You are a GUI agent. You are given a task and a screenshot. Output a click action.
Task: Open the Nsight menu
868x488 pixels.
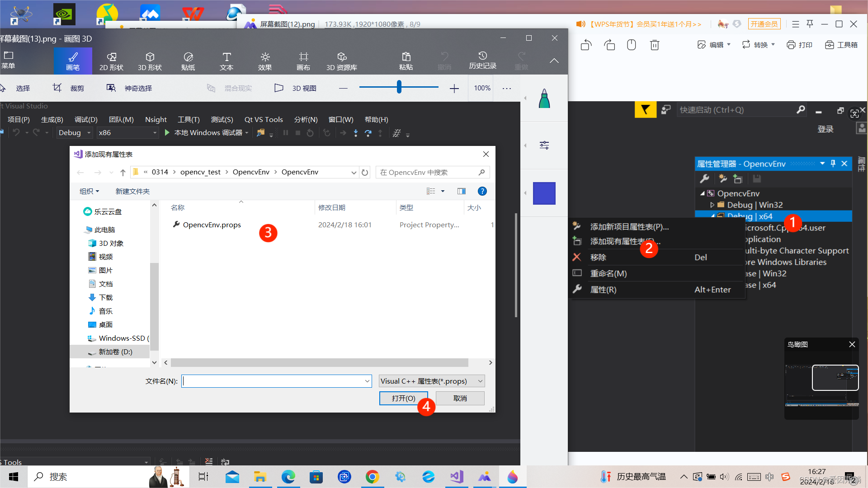[156, 119]
